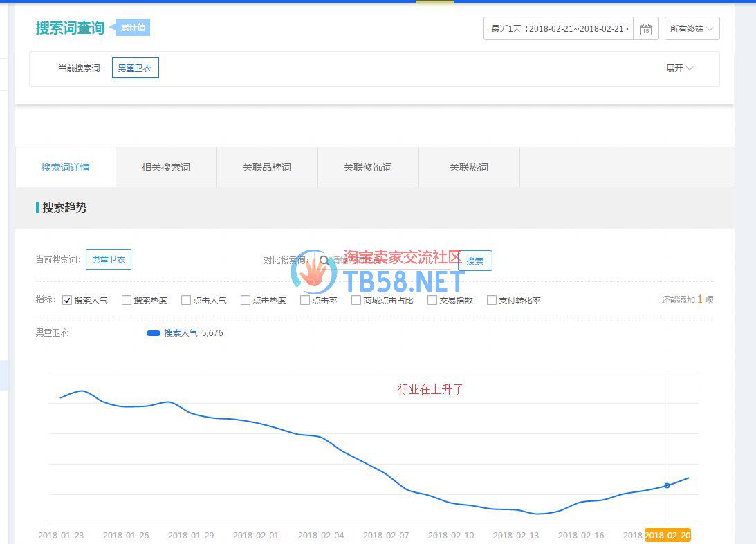Click the 男童卫衣 tag in top bar

pos(135,68)
